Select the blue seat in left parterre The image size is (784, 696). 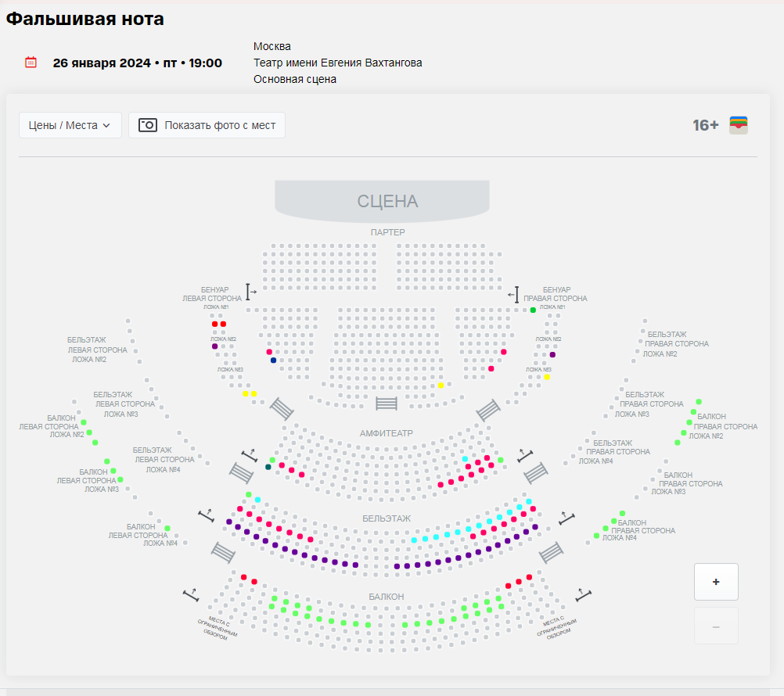(x=274, y=361)
